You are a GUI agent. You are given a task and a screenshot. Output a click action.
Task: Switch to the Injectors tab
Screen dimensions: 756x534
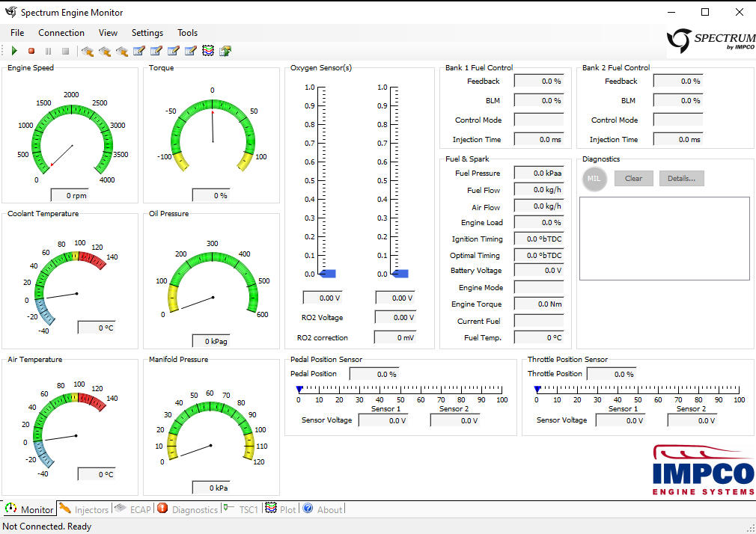(85, 509)
